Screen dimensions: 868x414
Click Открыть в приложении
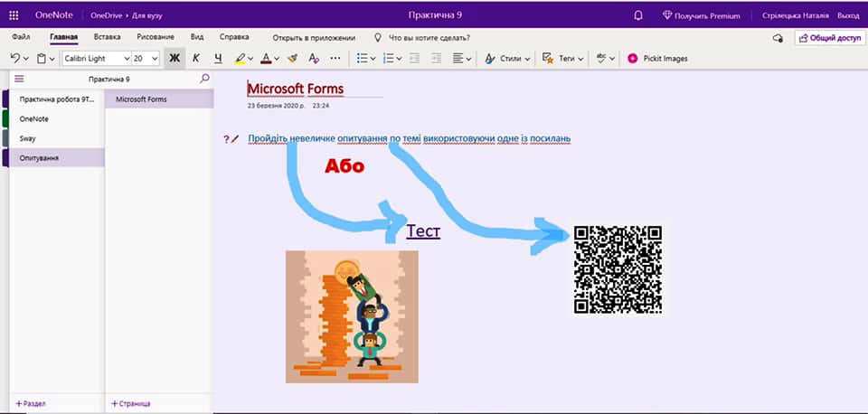[314, 38]
